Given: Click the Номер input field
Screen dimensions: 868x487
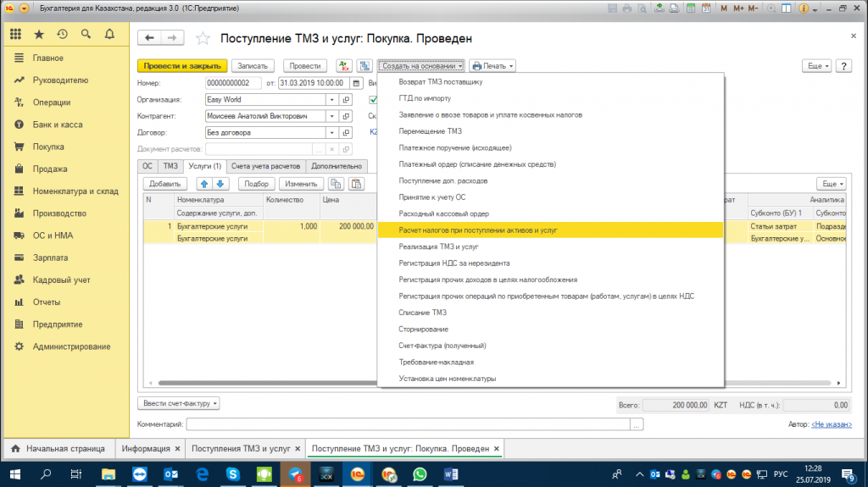Looking at the screenshot, I should tap(233, 83).
